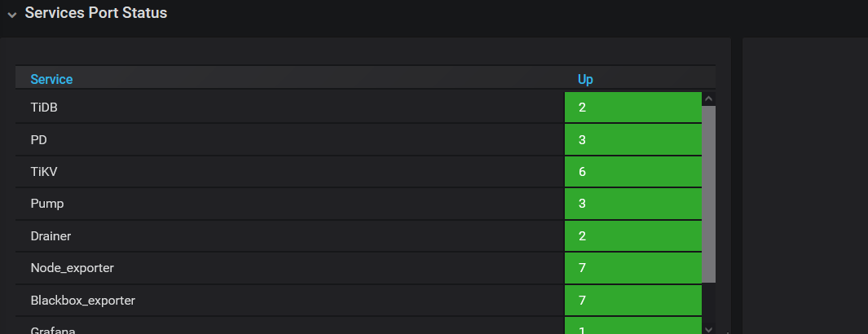Viewport: 868px width, 334px height.
Task: Select the PD service name cell
Action: pos(289,140)
